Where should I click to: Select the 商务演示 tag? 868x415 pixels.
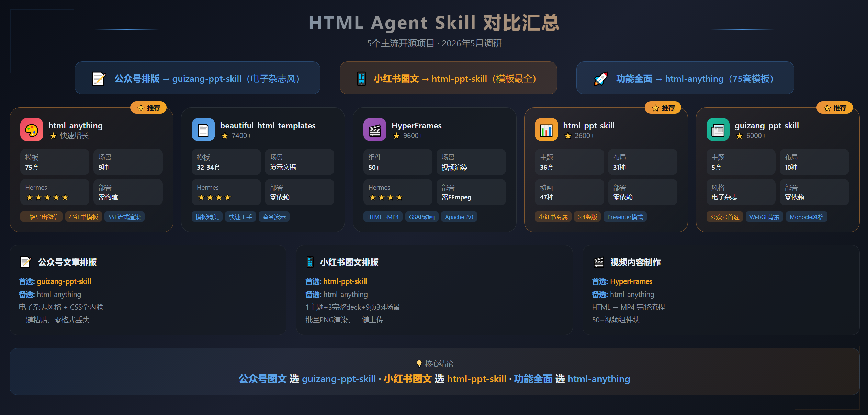coord(274,217)
